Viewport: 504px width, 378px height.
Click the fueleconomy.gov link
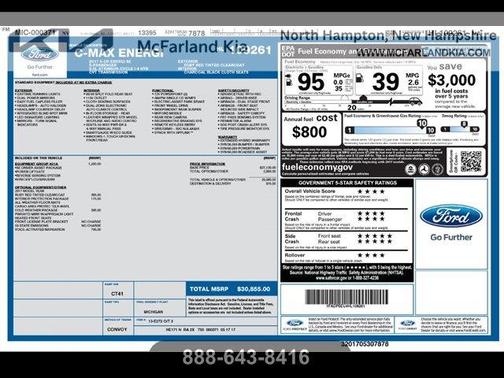pyautogui.click(x=317, y=167)
